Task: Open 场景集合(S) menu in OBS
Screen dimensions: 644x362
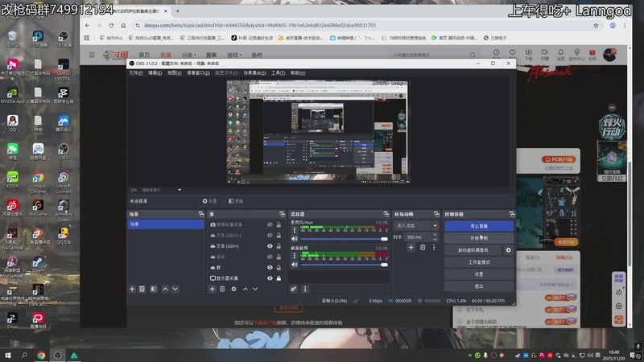Action: [x=254, y=73]
